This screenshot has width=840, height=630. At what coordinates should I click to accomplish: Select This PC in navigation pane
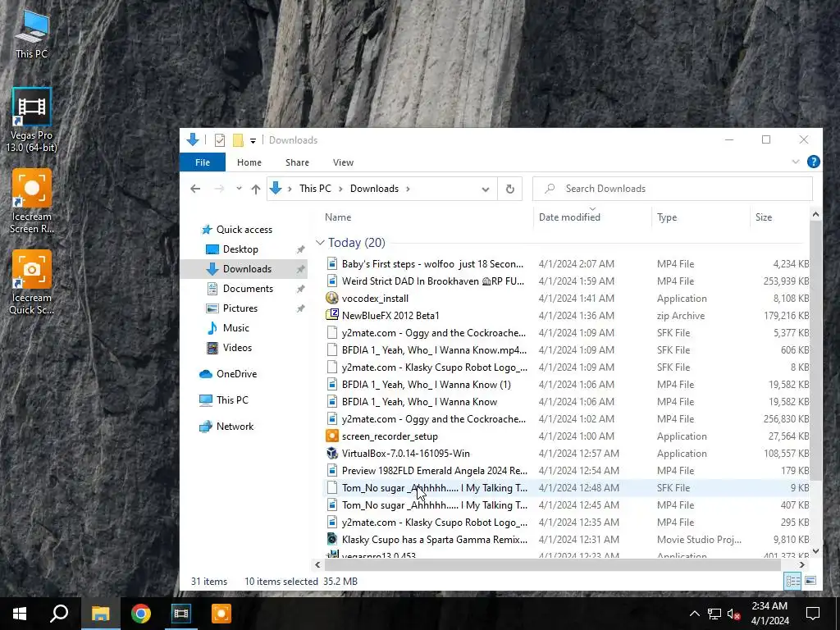tap(232, 400)
